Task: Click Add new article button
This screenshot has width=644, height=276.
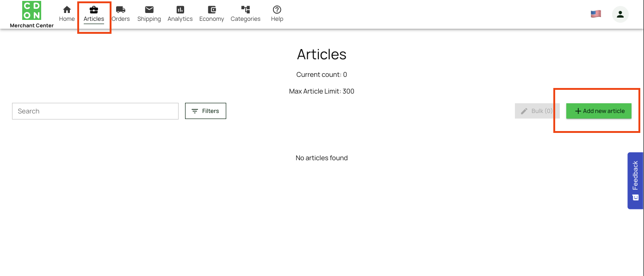Action: [599, 111]
